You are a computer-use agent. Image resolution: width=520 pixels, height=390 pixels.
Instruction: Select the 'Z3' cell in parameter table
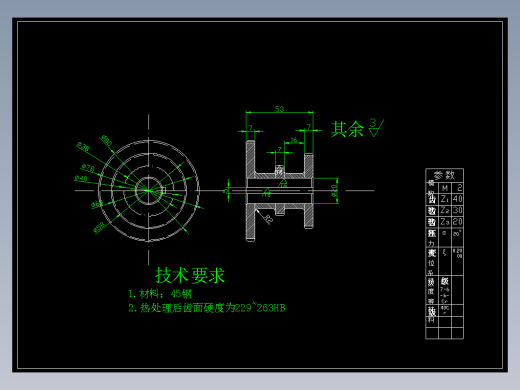(x=445, y=222)
